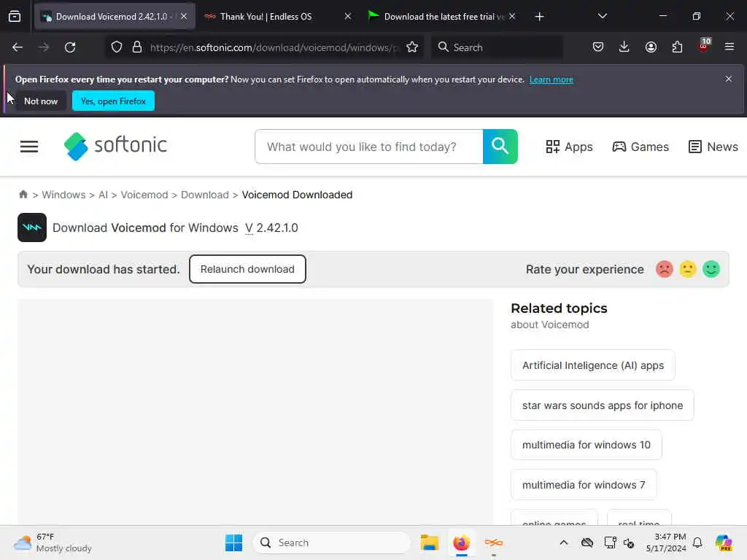Open multimedia for windows 7 topic
This screenshot has width=747, height=560.
[x=584, y=485]
